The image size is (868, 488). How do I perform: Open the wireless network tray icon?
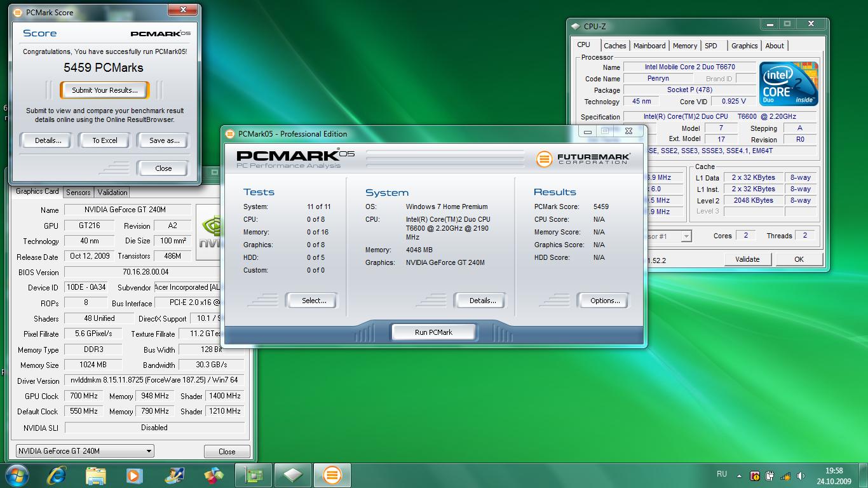[785, 475]
